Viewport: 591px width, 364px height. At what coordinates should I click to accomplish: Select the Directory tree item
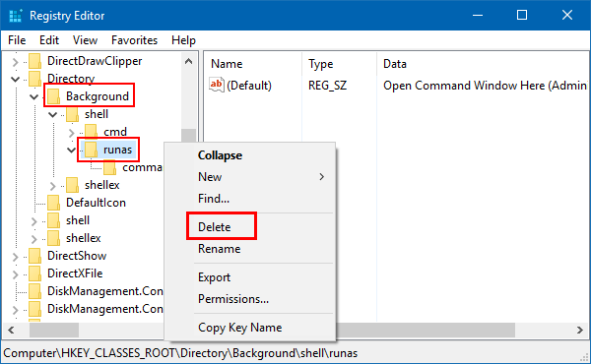click(x=71, y=79)
